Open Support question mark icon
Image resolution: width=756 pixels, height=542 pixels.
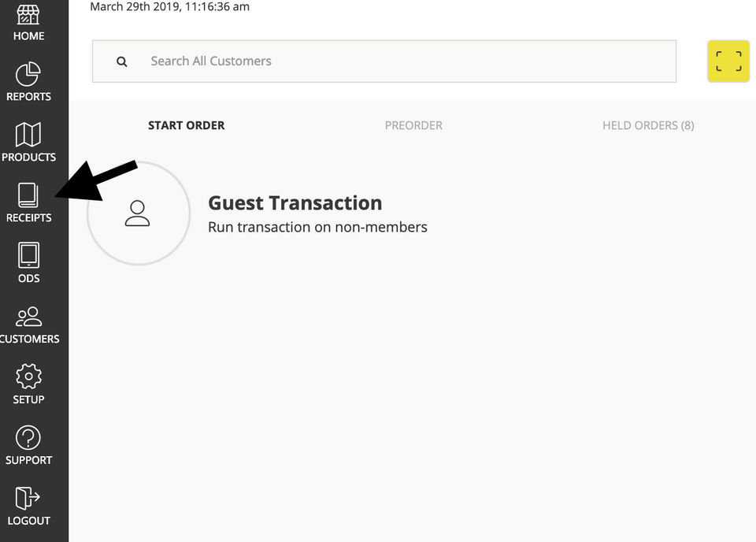click(x=28, y=437)
